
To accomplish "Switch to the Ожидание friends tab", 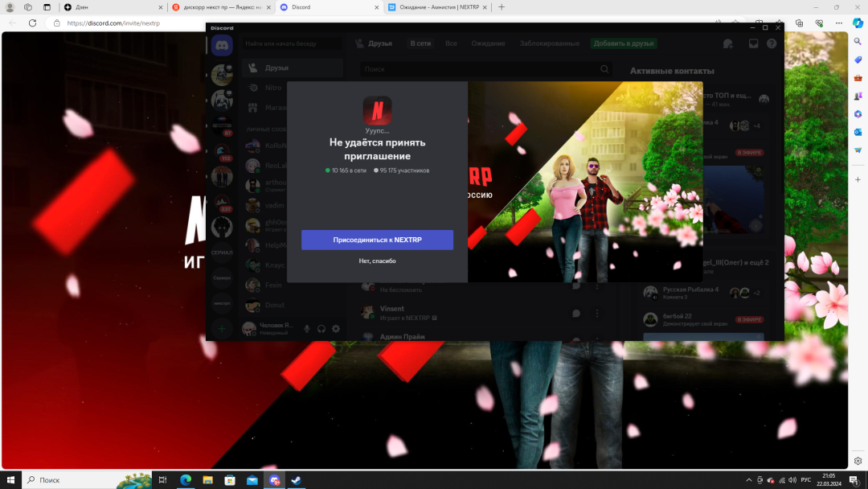I will click(x=489, y=43).
